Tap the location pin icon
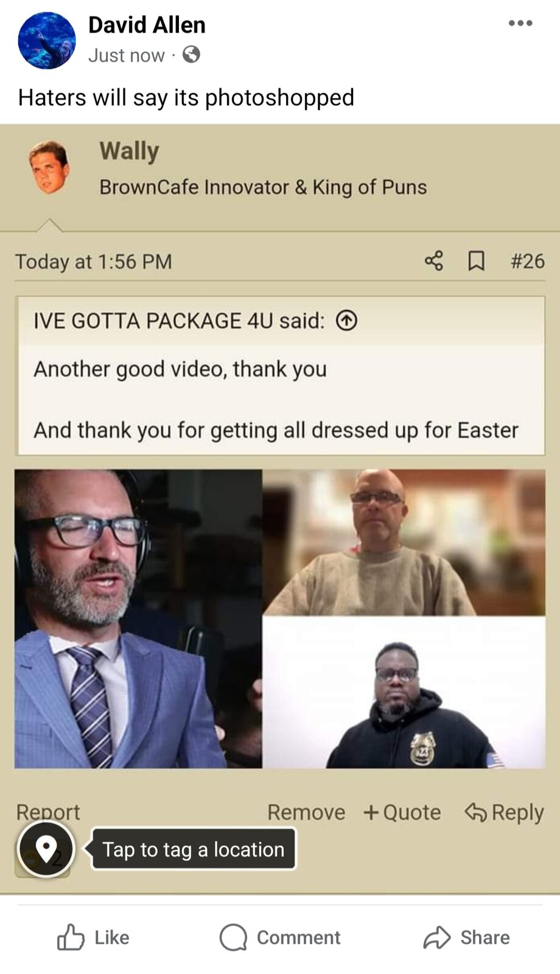Viewport: 560px width, 974px height. 46,848
